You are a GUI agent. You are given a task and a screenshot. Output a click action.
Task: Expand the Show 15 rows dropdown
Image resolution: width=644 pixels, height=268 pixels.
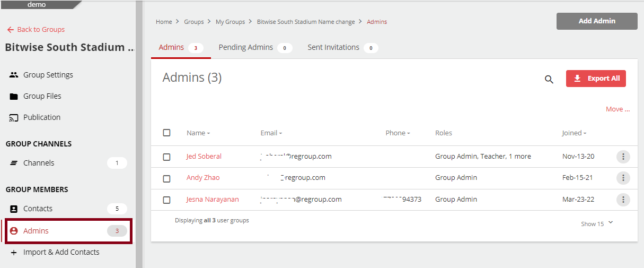[x=597, y=223]
